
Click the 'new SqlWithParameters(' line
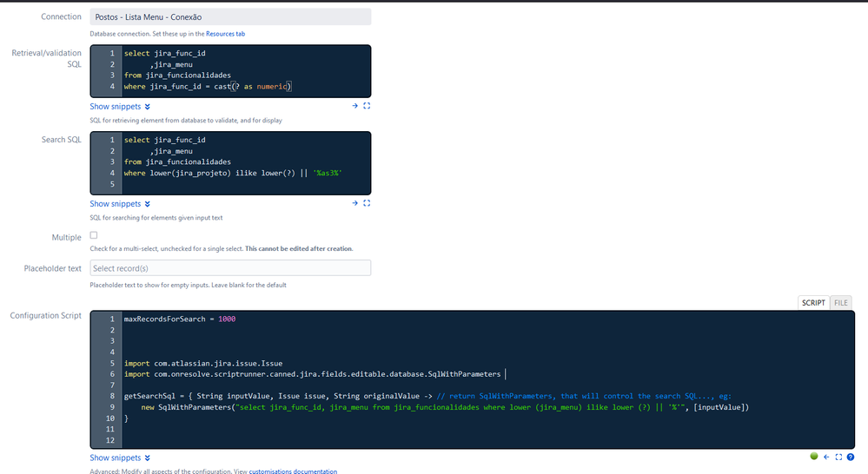click(445, 407)
